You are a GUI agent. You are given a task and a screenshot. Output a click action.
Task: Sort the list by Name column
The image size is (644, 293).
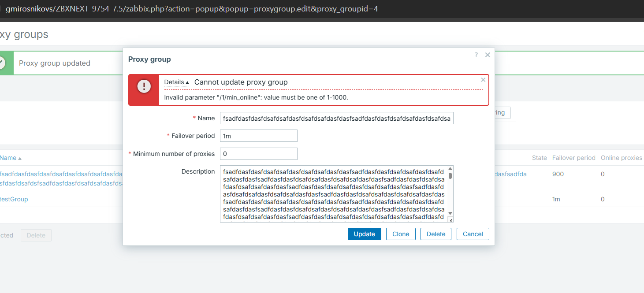[9, 158]
